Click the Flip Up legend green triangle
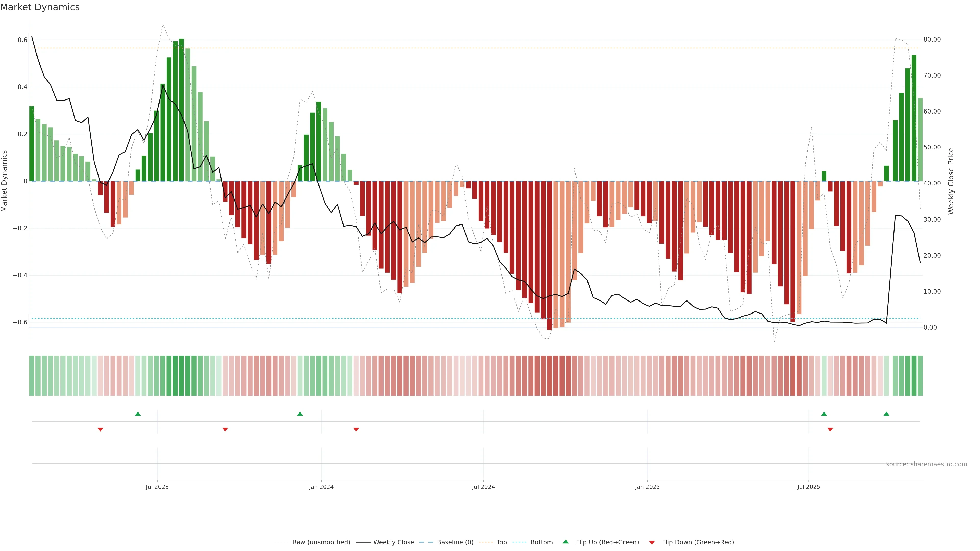Viewport: 980px width, 551px height. point(566,542)
